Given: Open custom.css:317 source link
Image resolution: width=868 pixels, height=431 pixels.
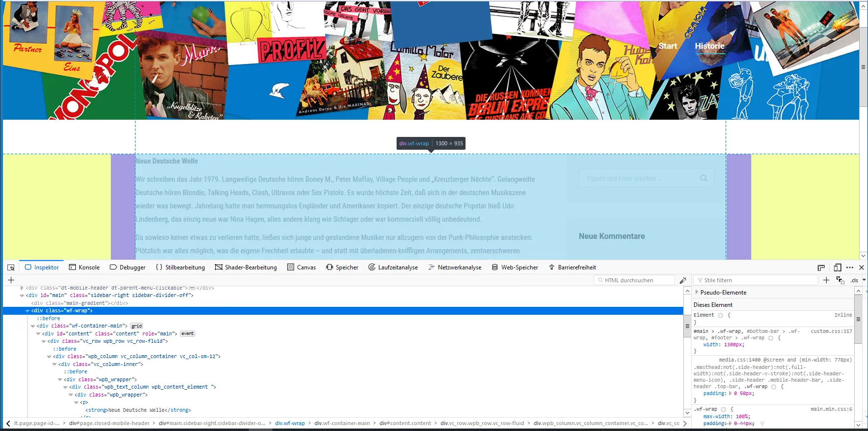Looking at the screenshot, I should tap(831, 331).
